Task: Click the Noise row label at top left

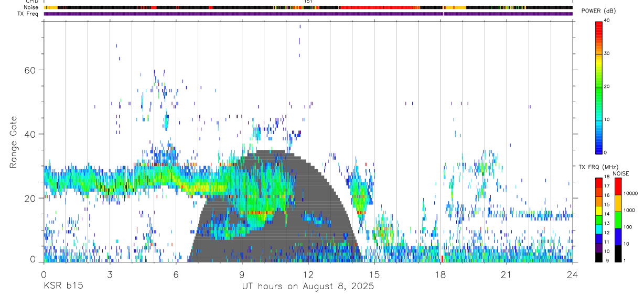Action: [x=31, y=7]
